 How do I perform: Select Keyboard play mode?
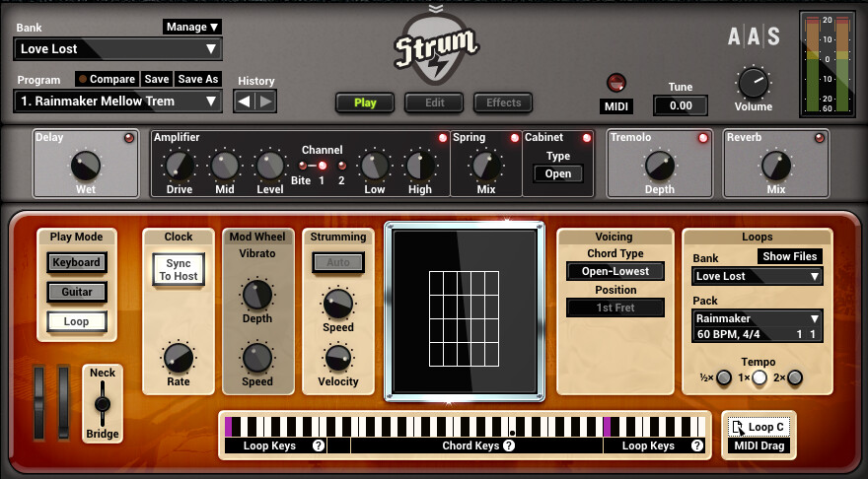pos(76,262)
